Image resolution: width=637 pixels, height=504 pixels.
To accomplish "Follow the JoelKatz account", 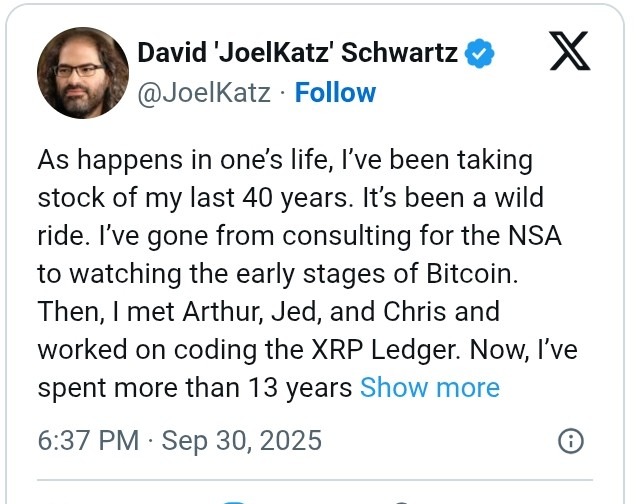I will pos(335,93).
